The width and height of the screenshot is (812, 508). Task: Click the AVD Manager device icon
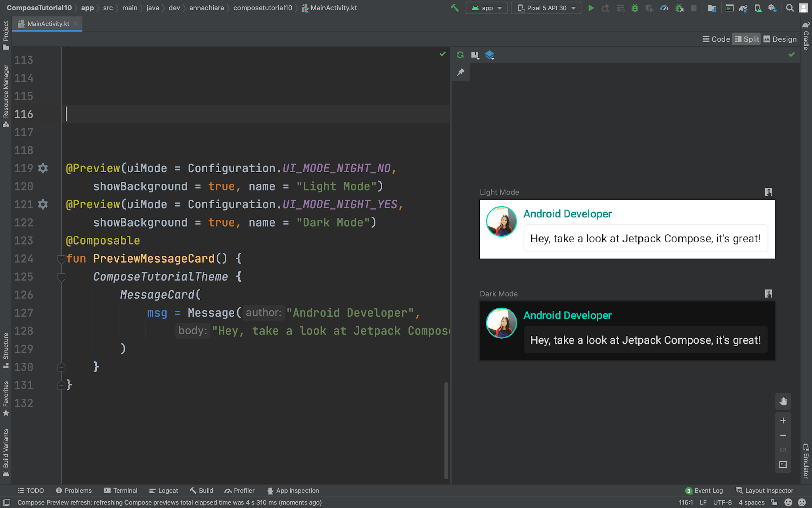click(758, 8)
